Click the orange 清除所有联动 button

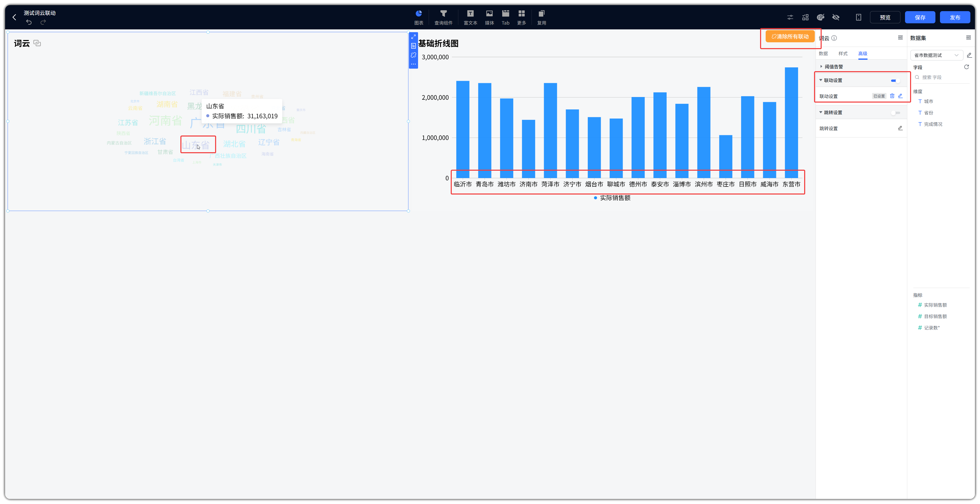[790, 36]
